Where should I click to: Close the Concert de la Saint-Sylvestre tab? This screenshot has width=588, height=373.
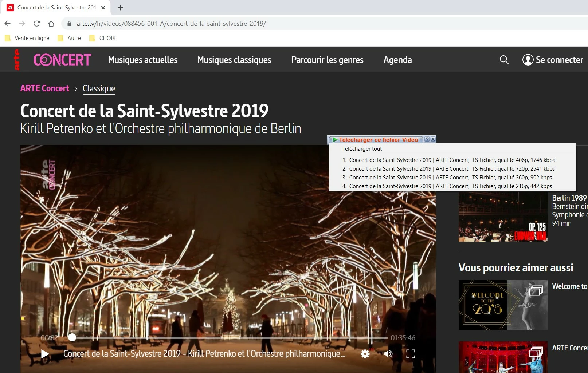click(x=103, y=8)
